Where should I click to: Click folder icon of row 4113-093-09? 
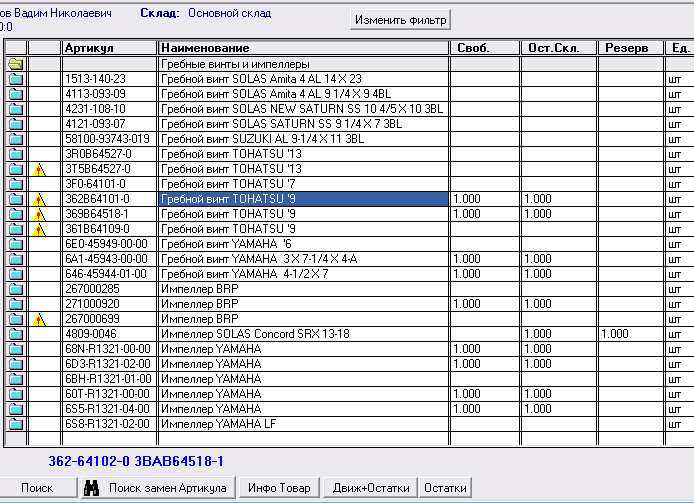15,94
